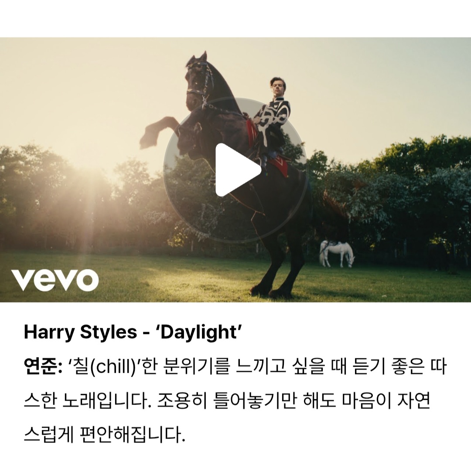Click the second line starting '스한 노래입니다'

click(227, 401)
